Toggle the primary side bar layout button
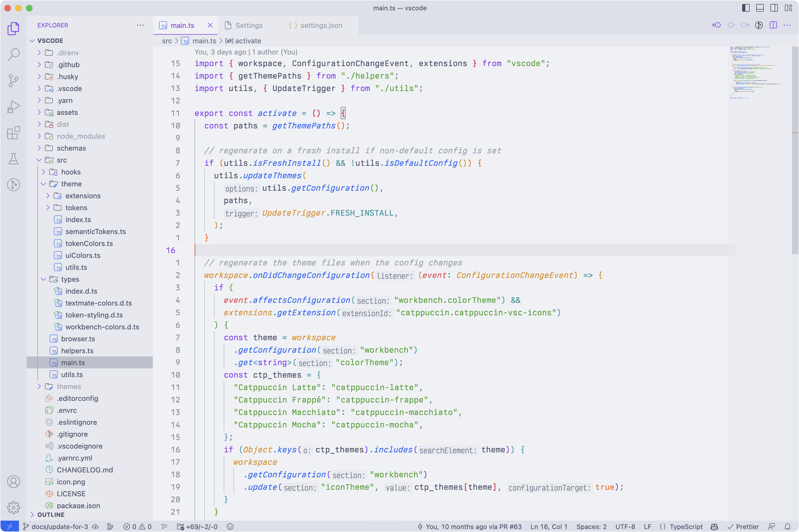The image size is (799, 532). pyautogui.click(x=746, y=8)
